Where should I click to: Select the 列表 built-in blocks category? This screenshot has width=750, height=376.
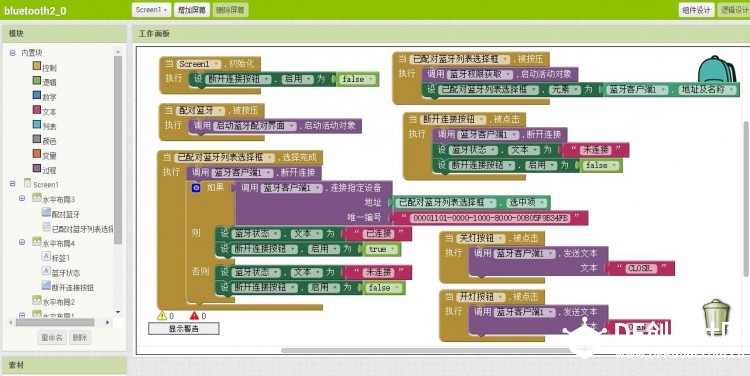[x=45, y=126]
